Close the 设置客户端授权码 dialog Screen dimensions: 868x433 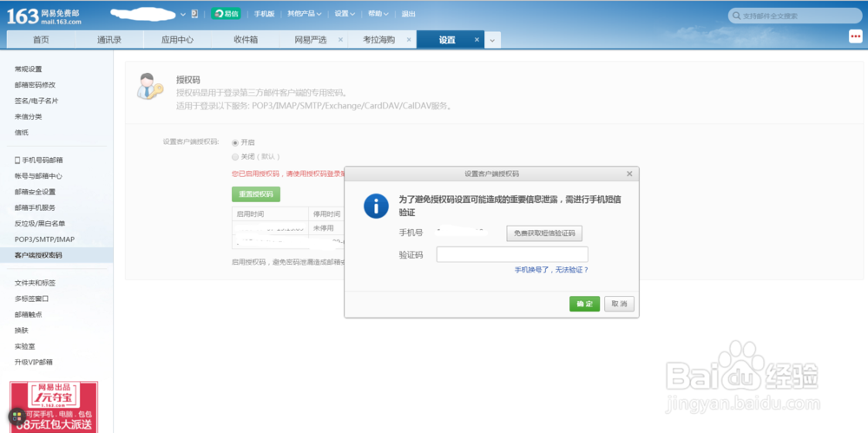[x=629, y=174]
